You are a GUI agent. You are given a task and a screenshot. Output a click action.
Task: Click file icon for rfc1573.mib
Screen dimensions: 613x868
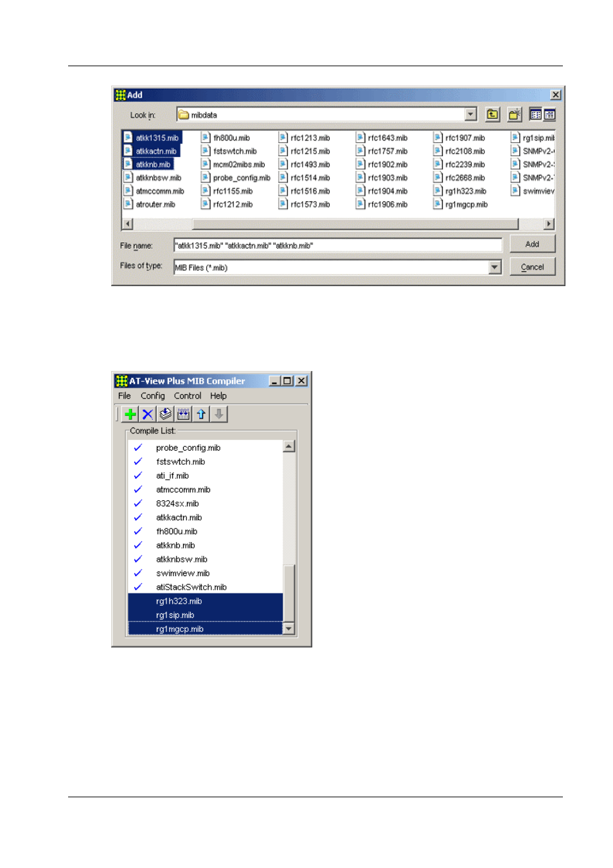[283, 204]
